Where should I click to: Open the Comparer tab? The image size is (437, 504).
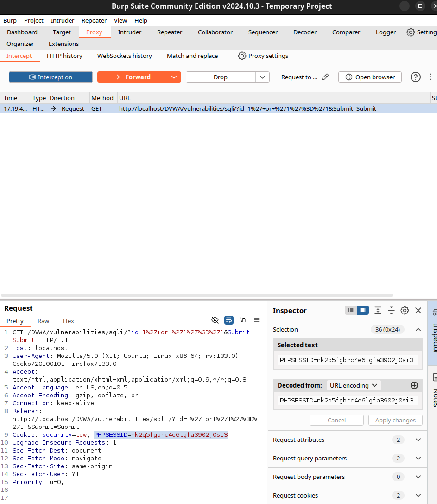(346, 32)
